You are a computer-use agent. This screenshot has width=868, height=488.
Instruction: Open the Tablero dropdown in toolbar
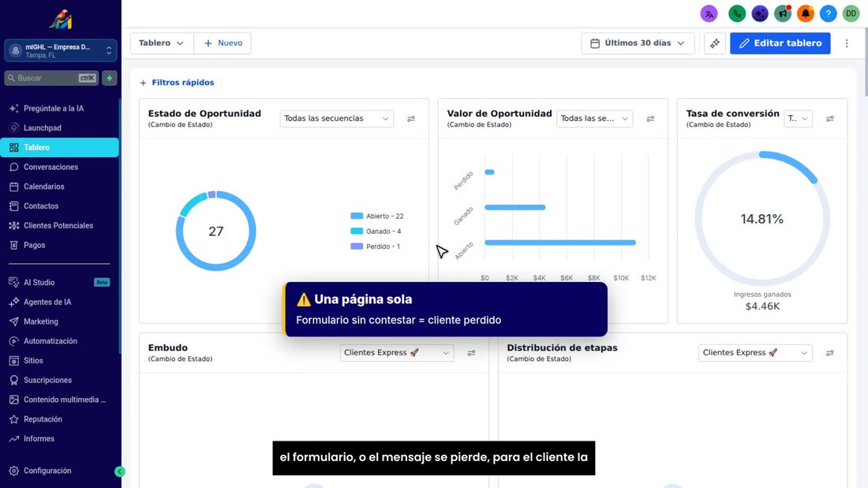tap(162, 43)
